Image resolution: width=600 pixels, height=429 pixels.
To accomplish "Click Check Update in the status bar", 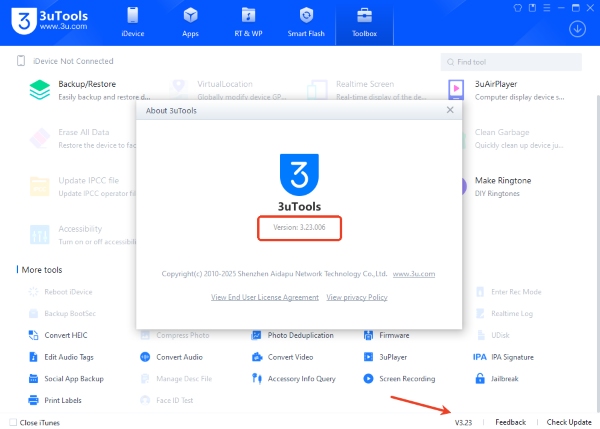I will (569, 422).
